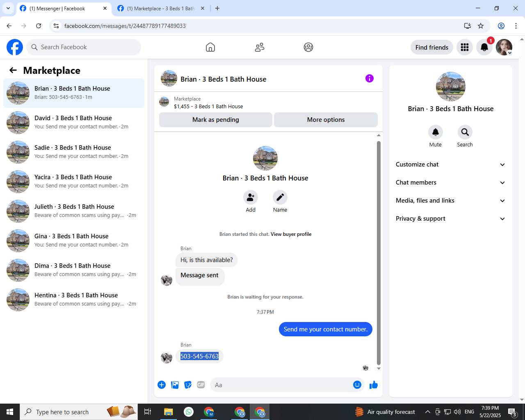Expand the Customize chat section
Screen dimensions: 525x420
[x=450, y=164]
